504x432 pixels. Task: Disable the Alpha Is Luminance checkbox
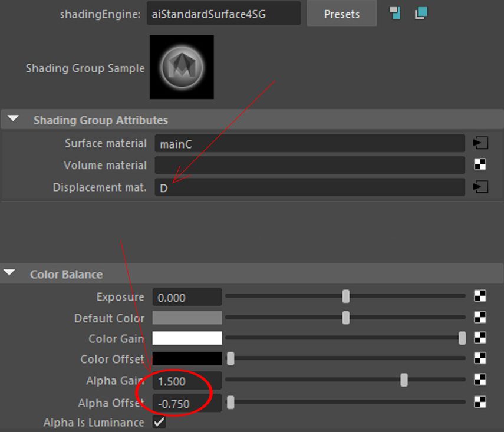pyautogui.click(x=159, y=422)
